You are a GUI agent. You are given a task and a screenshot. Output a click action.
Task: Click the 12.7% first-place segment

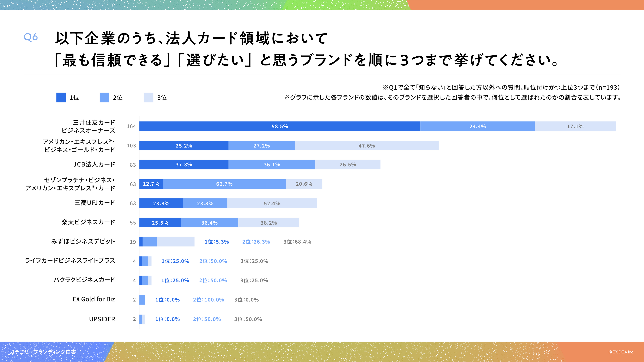[x=151, y=184]
